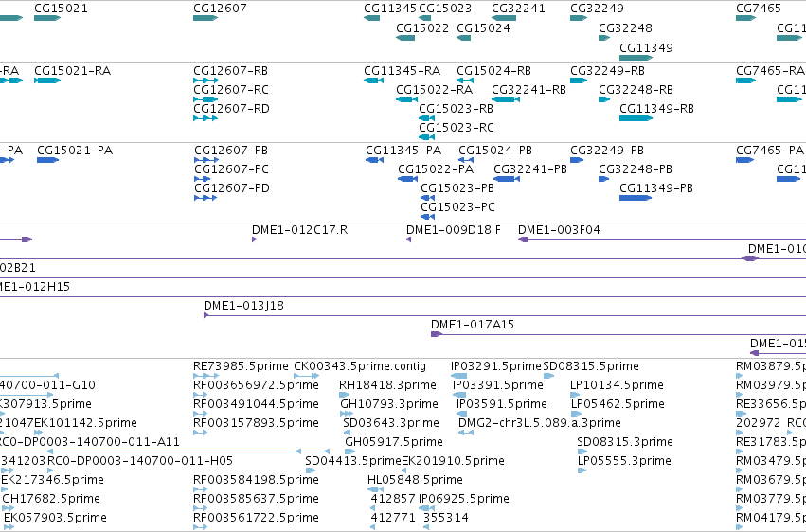The height and width of the screenshot is (532, 806).
Task: Select the CG15024-RB transcript label
Action: (x=494, y=70)
